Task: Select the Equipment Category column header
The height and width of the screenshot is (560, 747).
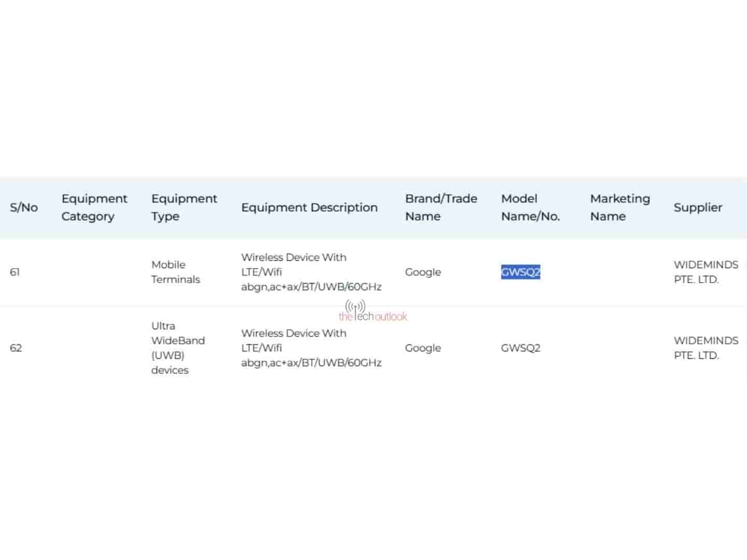Action: pos(94,207)
